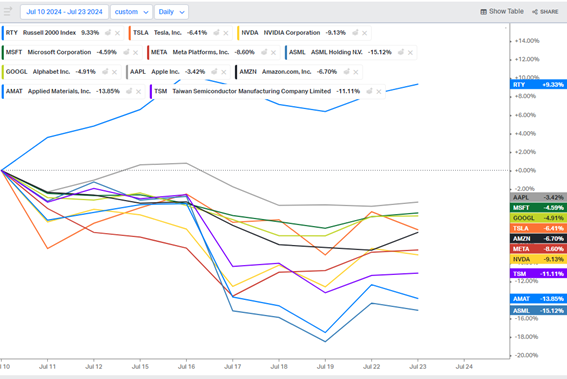Select the GOOGL -4.91% axis label
The width and height of the screenshot is (567, 379).
pos(538,218)
